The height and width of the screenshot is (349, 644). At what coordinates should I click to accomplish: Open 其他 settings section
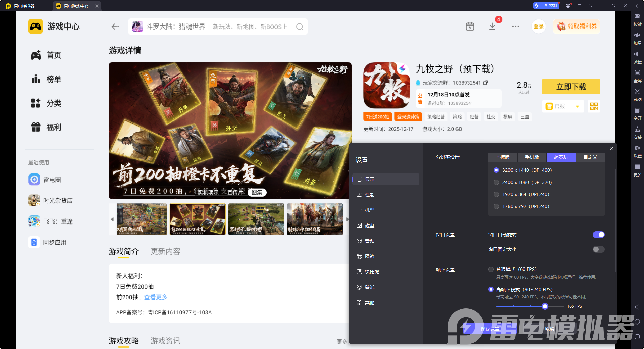point(386,303)
